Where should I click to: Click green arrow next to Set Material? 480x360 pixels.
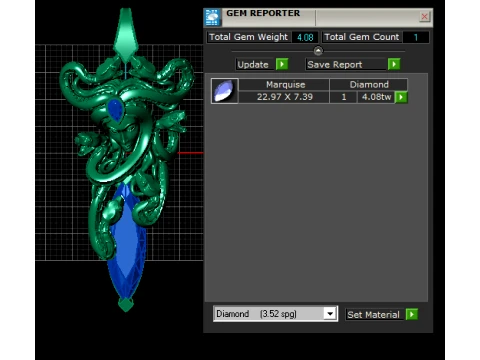(x=412, y=314)
